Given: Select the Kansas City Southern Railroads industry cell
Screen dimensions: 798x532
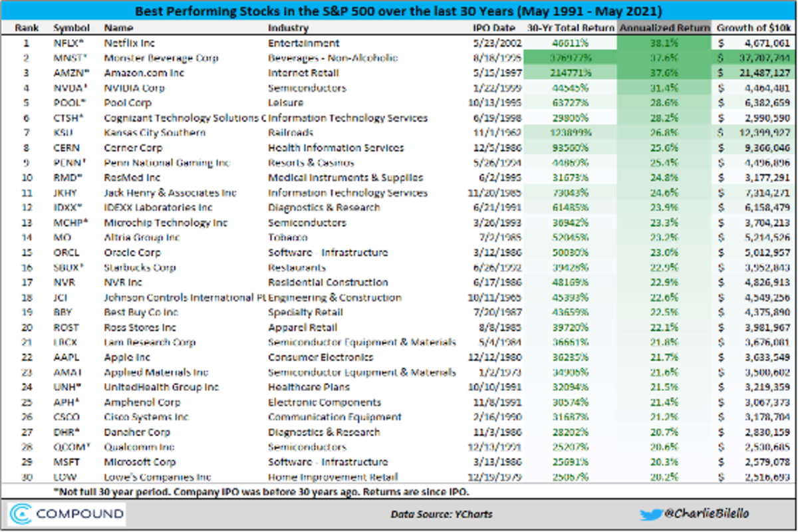Looking at the screenshot, I should coord(293,133).
